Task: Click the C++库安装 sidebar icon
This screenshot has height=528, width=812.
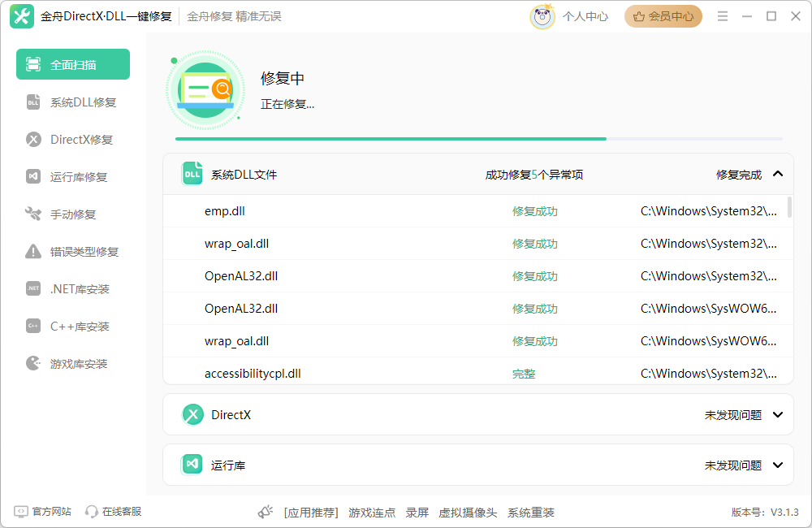Action: [33, 326]
